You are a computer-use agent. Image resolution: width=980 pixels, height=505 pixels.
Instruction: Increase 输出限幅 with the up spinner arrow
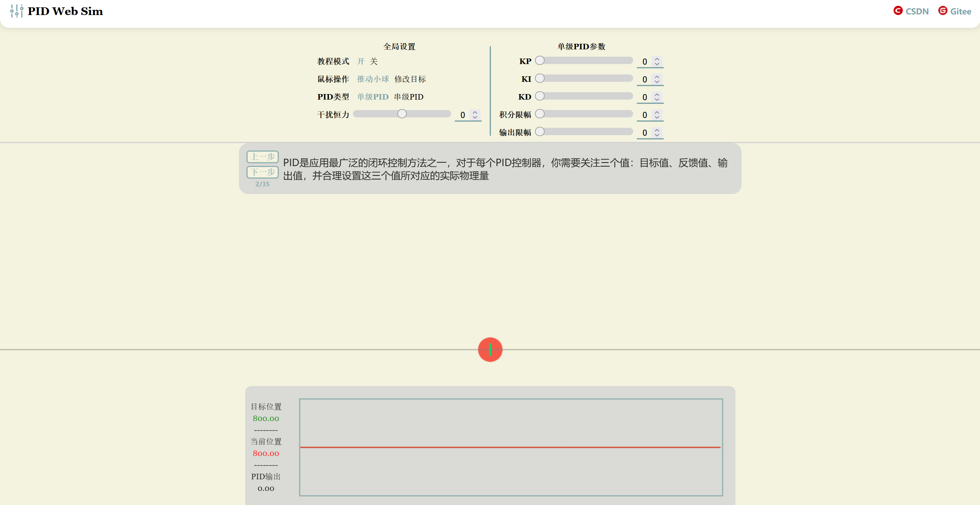pos(657,130)
